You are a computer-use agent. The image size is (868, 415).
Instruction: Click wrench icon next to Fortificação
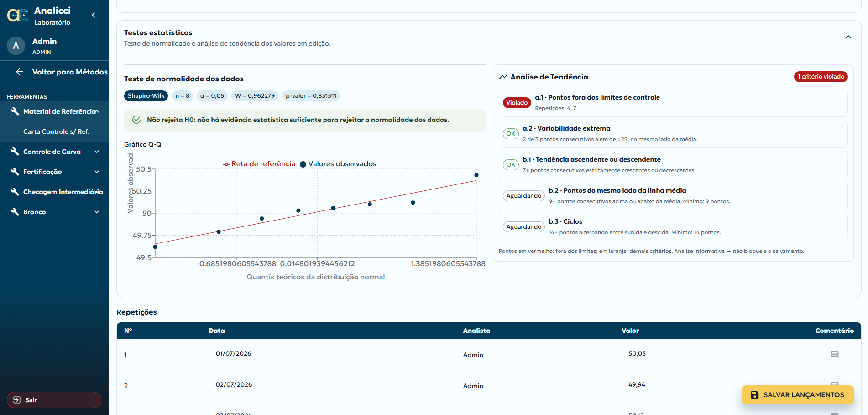pyautogui.click(x=15, y=172)
